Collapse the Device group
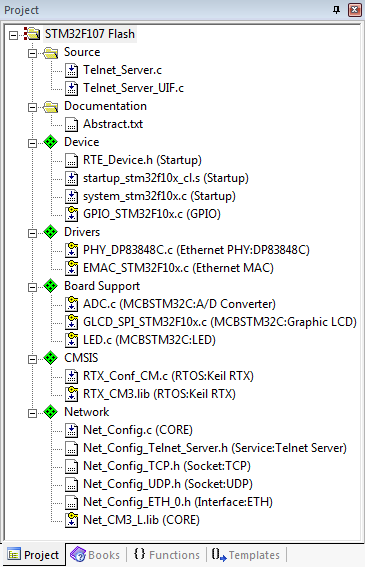 (x=33, y=143)
